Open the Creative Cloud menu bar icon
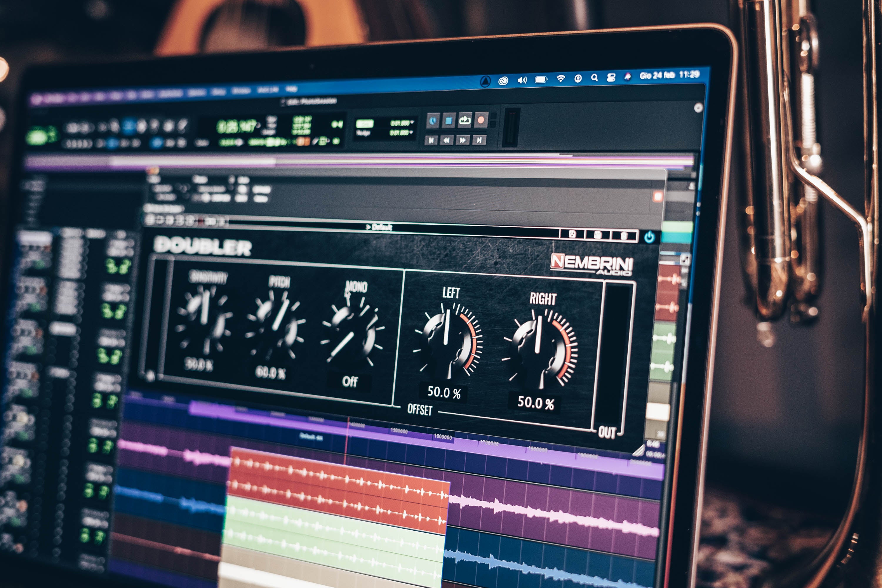The height and width of the screenshot is (588, 882). pyautogui.click(x=503, y=81)
